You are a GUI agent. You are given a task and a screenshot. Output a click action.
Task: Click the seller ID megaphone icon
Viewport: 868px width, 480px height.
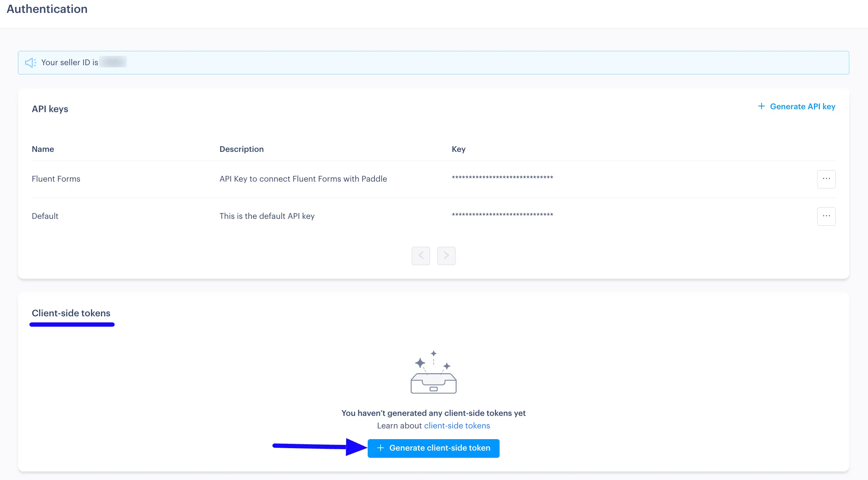pyautogui.click(x=31, y=63)
